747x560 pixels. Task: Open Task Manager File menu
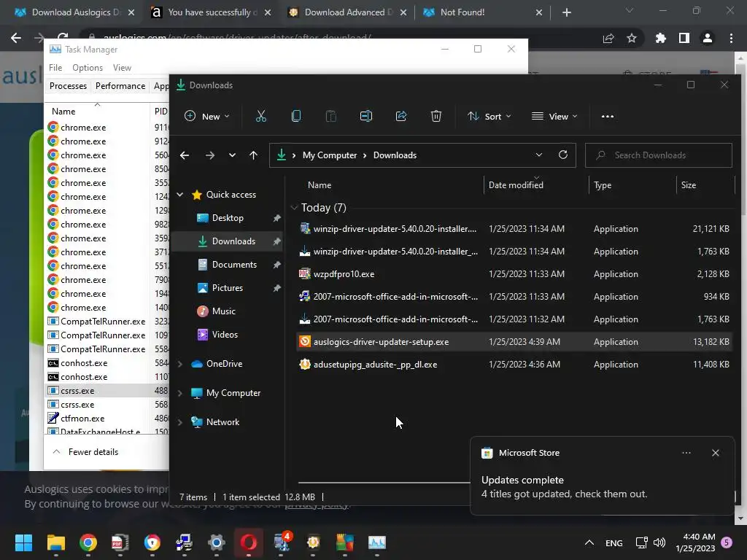pyautogui.click(x=55, y=68)
